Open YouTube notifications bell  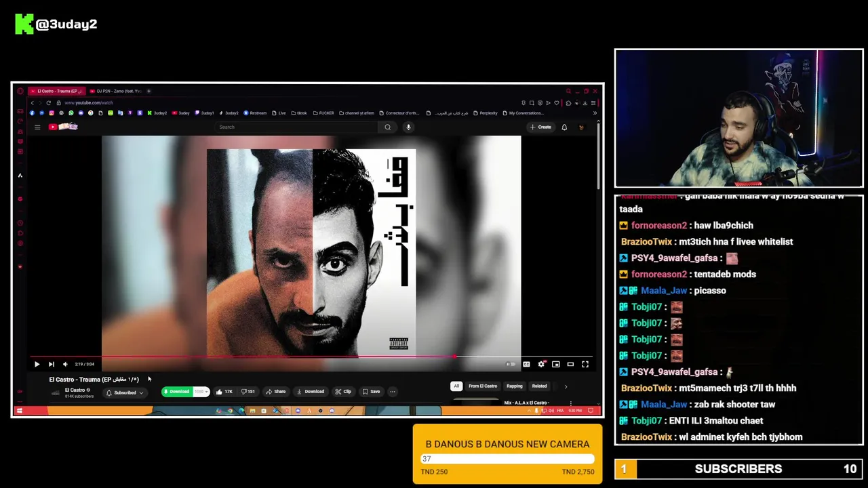[564, 127]
